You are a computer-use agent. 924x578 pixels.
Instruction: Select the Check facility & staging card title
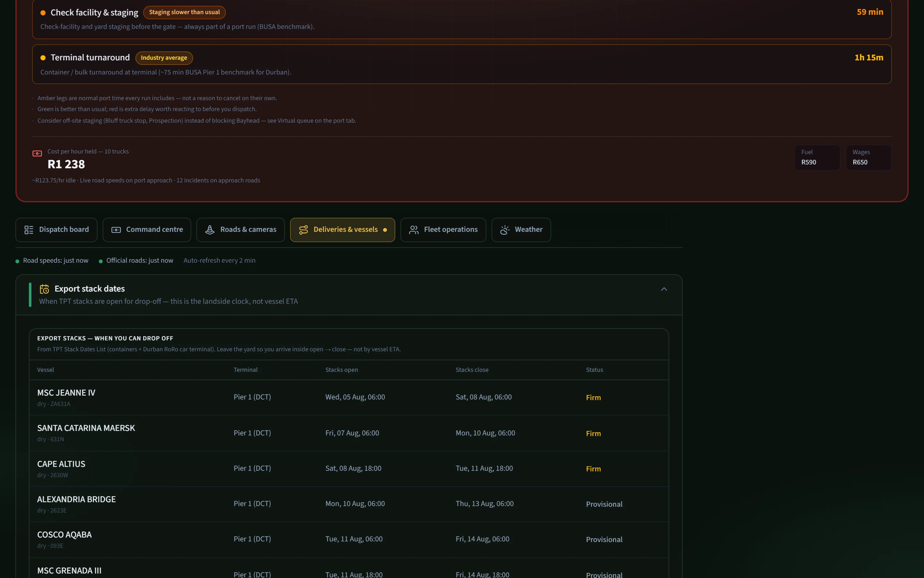[94, 13]
